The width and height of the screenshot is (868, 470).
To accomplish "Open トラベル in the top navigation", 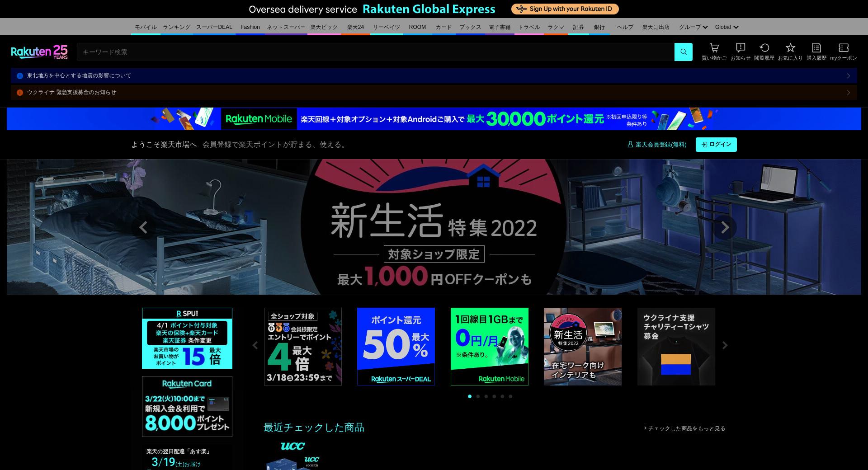I will (x=529, y=27).
